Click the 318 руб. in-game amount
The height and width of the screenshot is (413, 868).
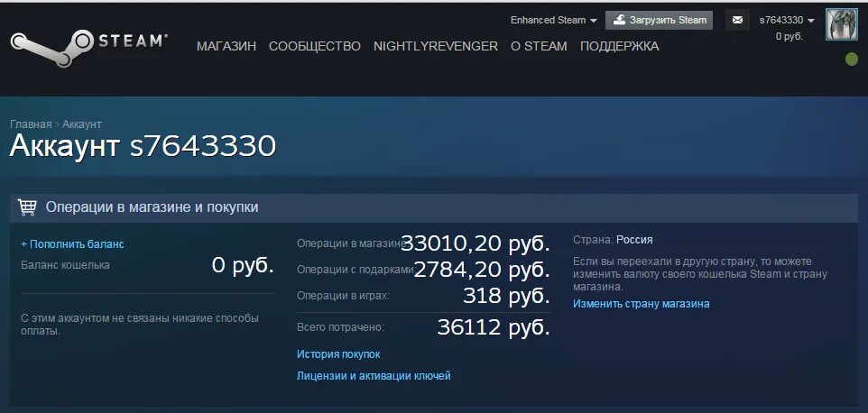[506, 296]
